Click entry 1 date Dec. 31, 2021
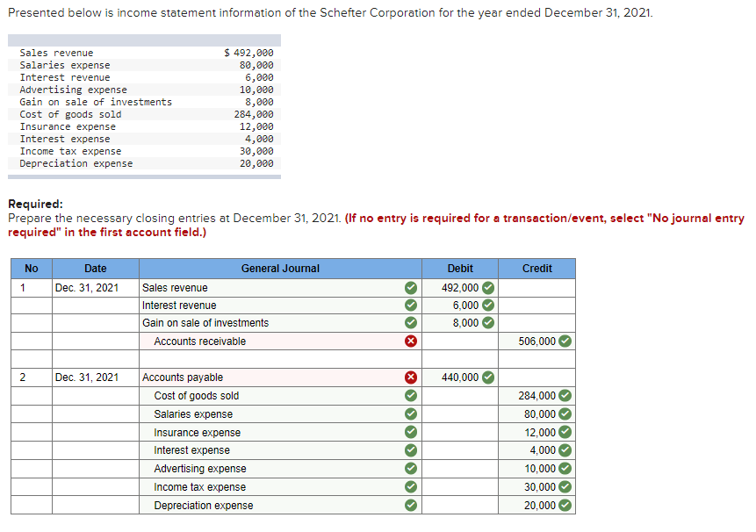This screenshot has height=532, width=756. click(87, 288)
